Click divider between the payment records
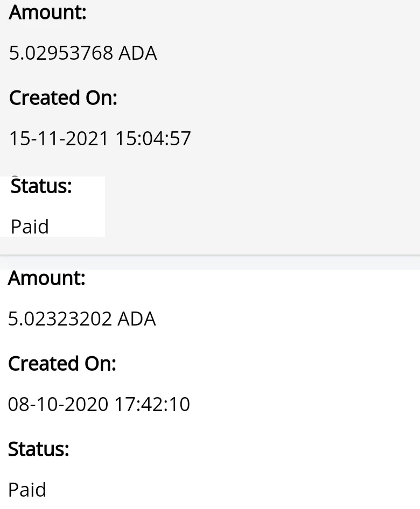Viewport: 420px width, 509px height. tap(210, 256)
